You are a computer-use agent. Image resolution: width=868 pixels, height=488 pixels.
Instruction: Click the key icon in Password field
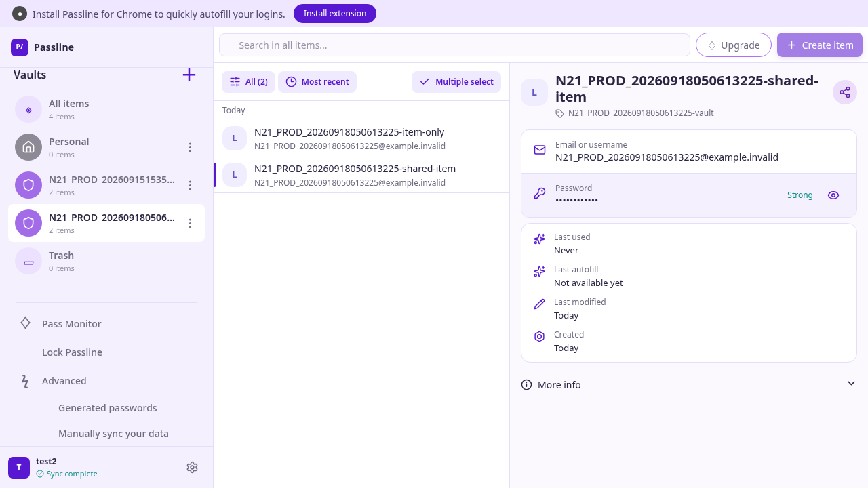(x=540, y=194)
